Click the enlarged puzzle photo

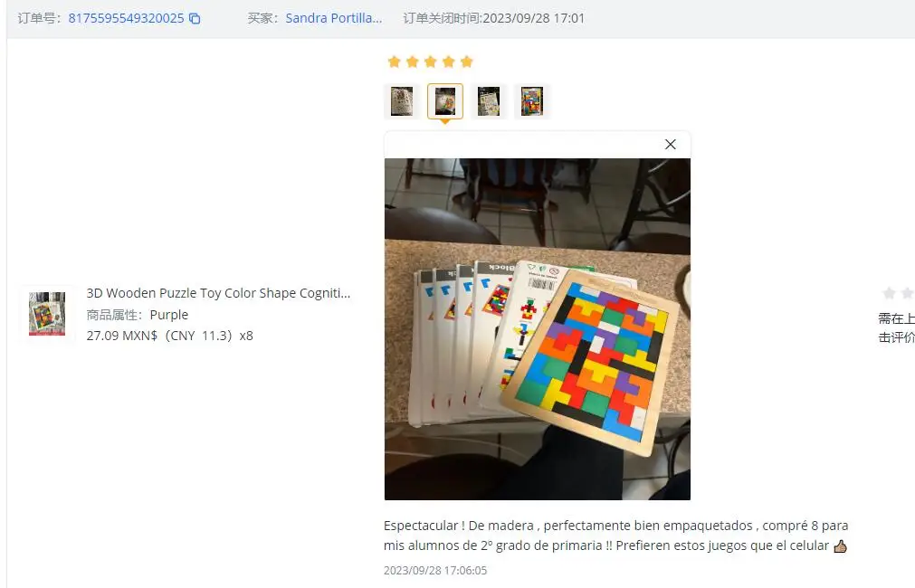tap(538, 329)
